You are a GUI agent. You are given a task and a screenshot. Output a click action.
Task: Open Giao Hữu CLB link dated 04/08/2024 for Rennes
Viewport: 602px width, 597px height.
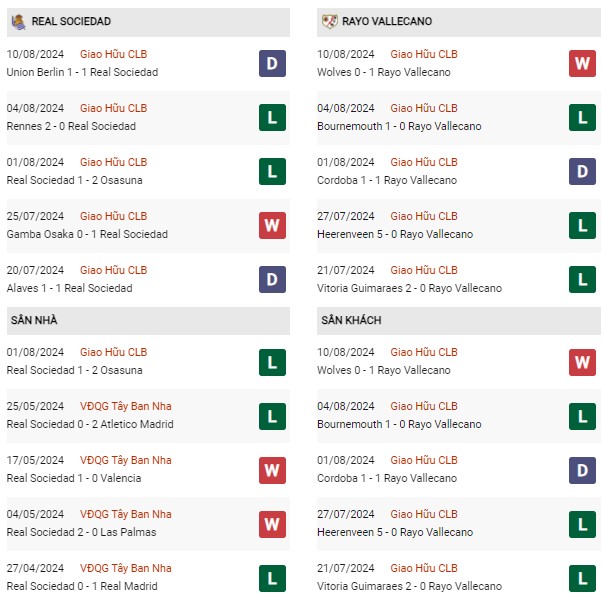pos(114,108)
